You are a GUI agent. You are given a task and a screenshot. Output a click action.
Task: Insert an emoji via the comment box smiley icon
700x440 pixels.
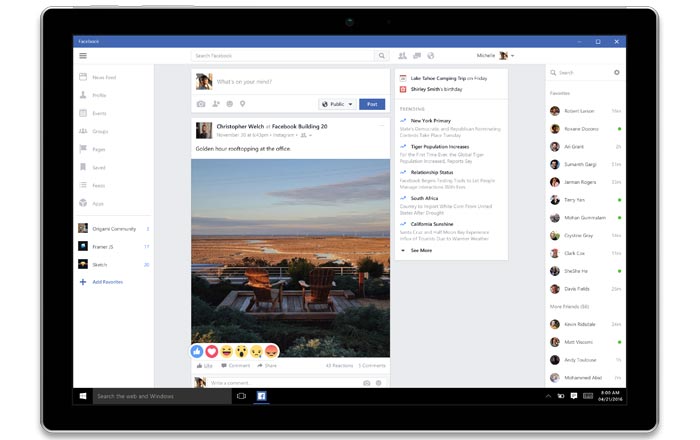click(379, 383)
